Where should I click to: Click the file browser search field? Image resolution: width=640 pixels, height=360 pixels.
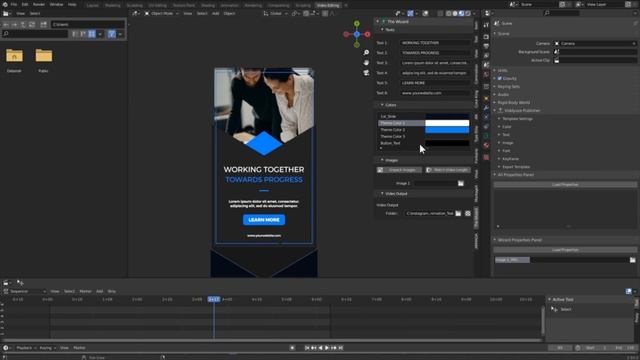35,34
